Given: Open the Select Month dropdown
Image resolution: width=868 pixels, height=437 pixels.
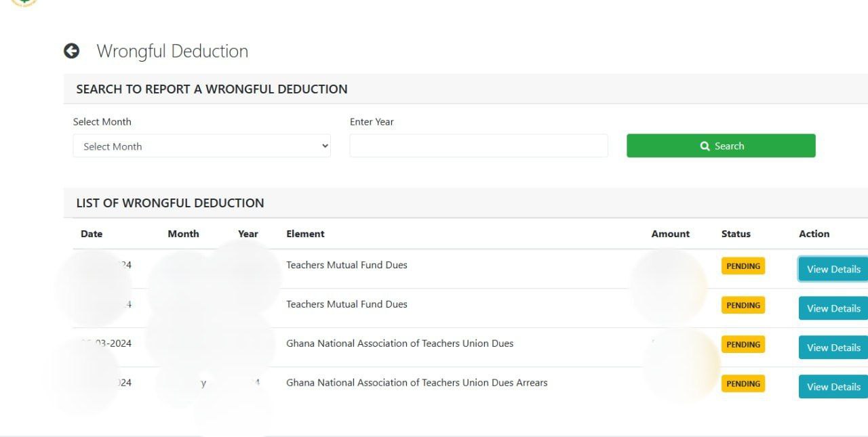Looking at the screenshot, I should pyautogui.click(x=201, y=146).
